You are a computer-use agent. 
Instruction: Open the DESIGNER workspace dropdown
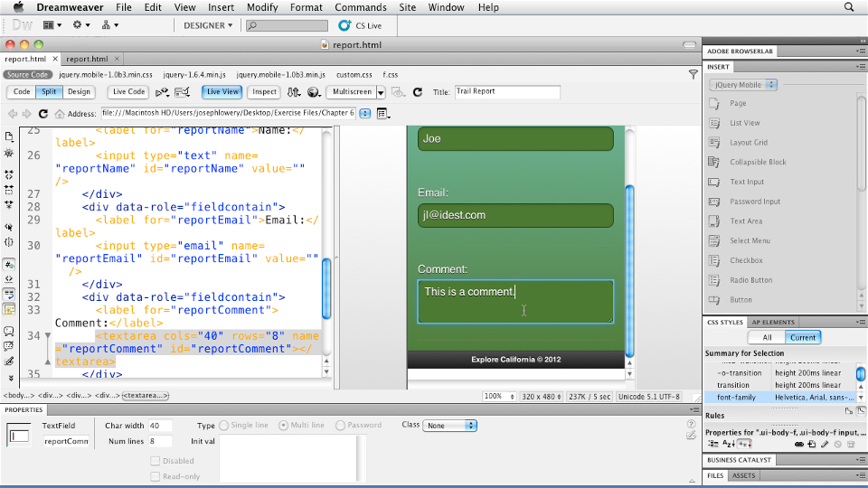(x=208, y=25)
